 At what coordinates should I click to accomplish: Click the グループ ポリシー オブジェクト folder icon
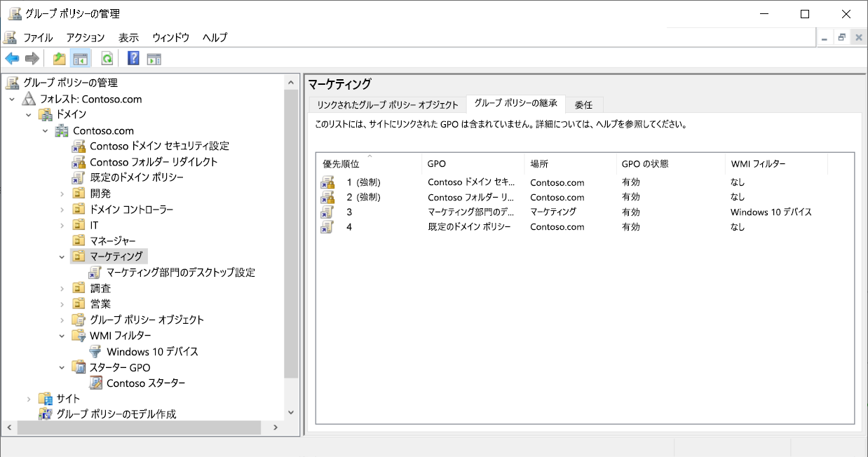point(79,320)
